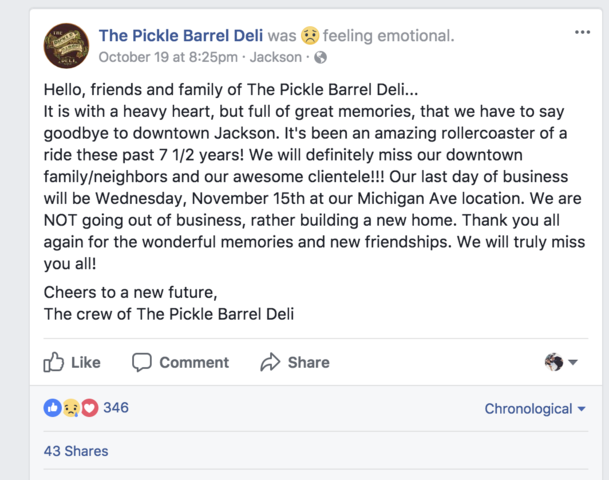Open the Jackson location link
609x480 pixels.
(x=276, y=57)
